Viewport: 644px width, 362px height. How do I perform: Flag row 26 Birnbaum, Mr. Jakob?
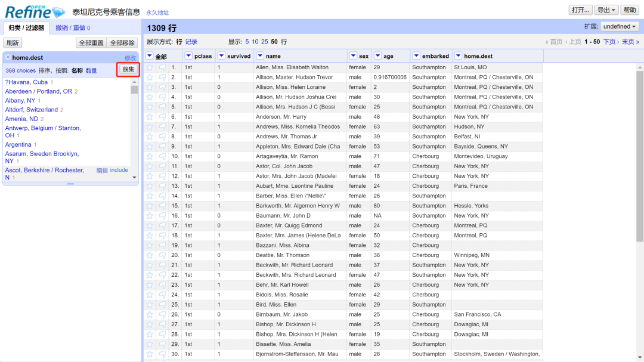(163, 314)
